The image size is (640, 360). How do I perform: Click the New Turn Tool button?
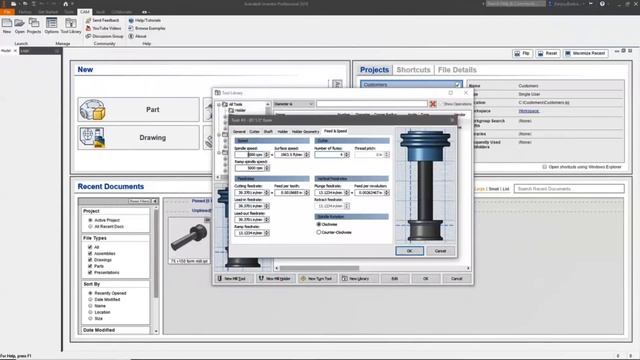[317, 278]
